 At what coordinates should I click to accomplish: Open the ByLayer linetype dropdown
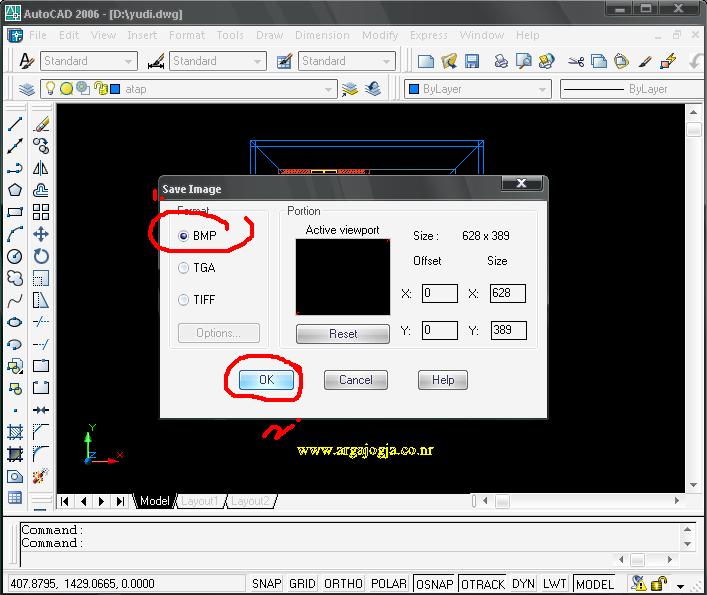pos(633,89)
